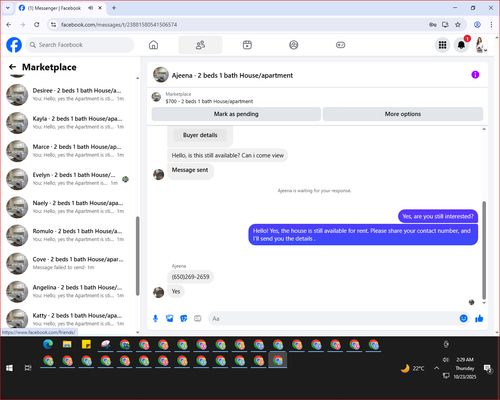The height and width of the screenshot is (400, 500).
Task: Click the conversation list scrollbar
Action: tap(137, 256)
